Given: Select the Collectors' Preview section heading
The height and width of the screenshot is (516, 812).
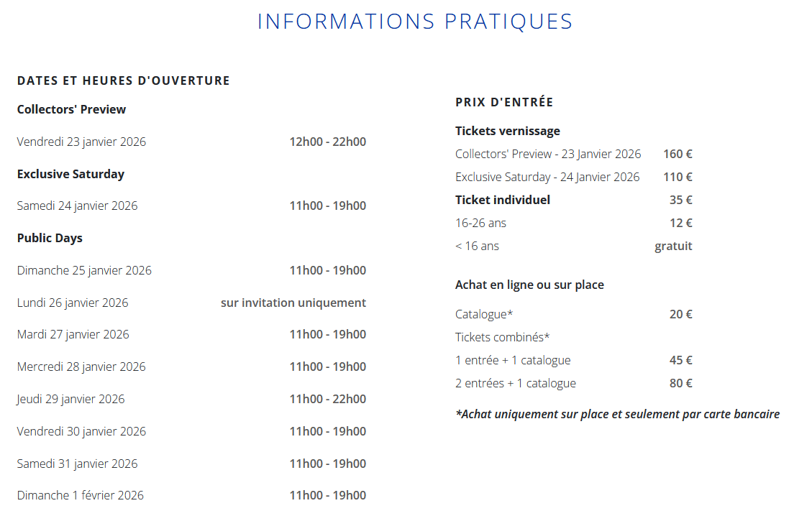Looking at the screenshot, I should click(71, 109).
